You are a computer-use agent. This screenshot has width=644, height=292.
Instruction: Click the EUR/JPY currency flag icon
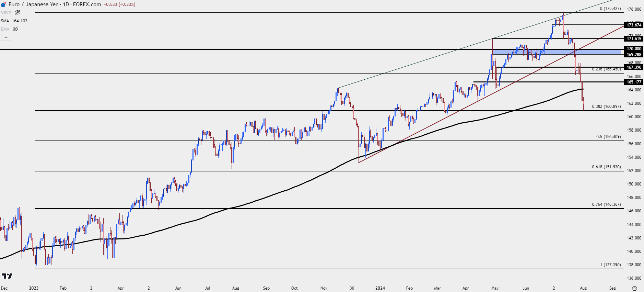(3, 4)
